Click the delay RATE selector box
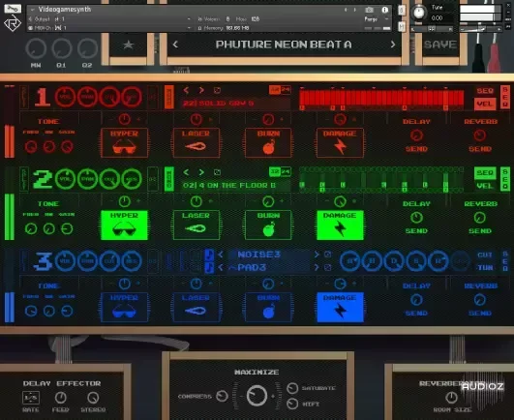The width and height of the screenshot is (514, 420). (x=31, y=398)
